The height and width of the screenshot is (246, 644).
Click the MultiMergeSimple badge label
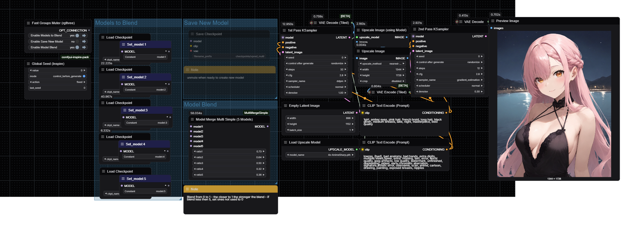(256, 113)
